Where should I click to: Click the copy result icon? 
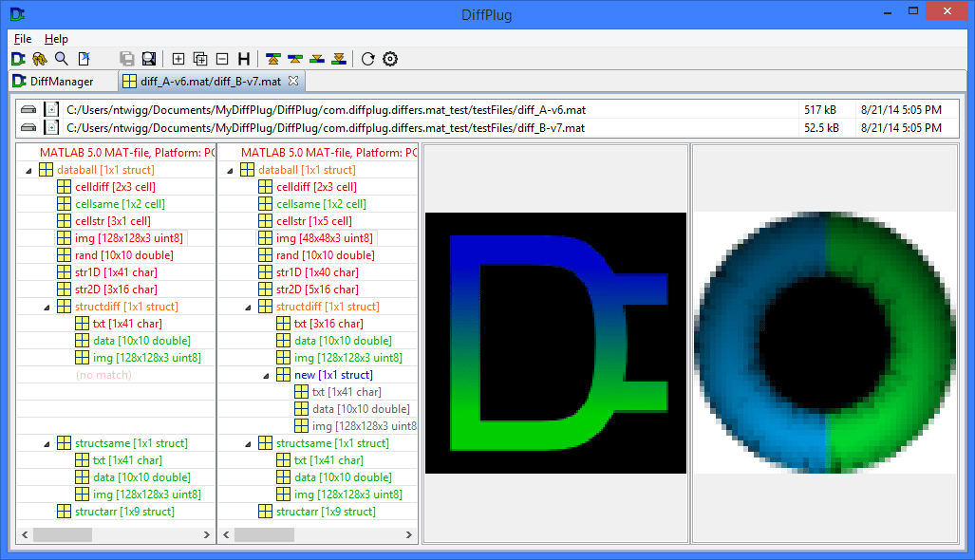click(126, 59)
